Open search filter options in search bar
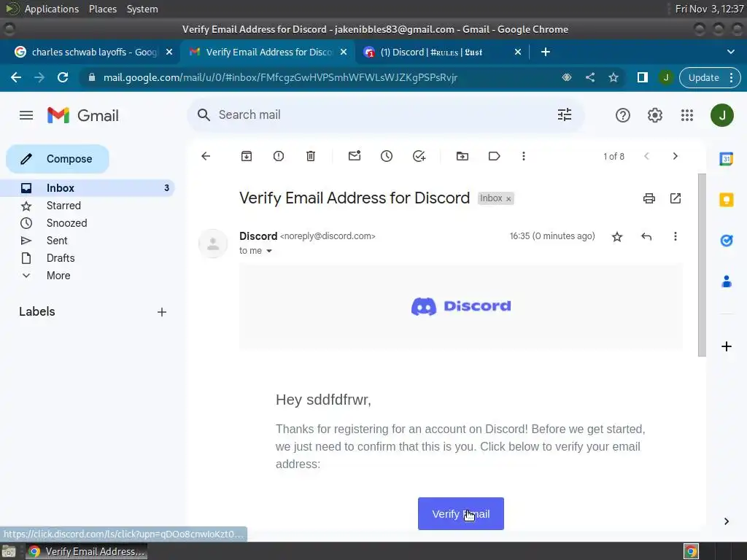Screen dimensions: 747x560 [565, 114]
